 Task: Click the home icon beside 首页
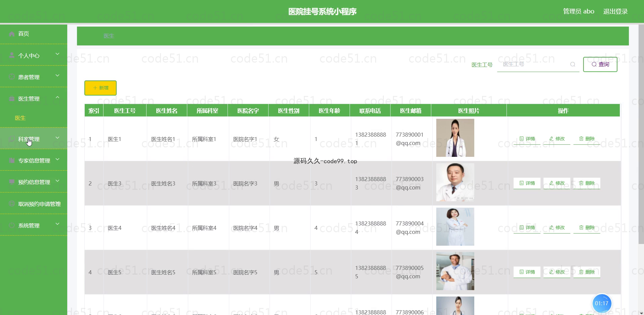[12, 34]
